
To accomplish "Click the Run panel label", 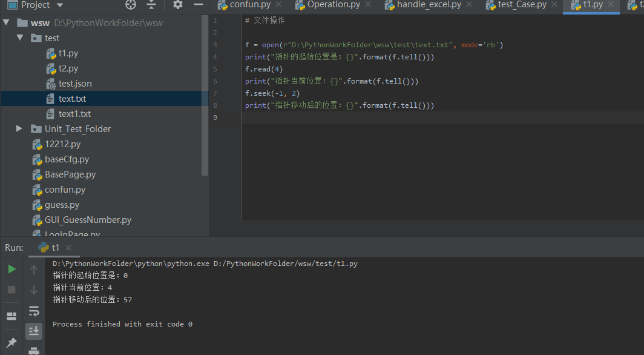I will click(x=14, y=248).
